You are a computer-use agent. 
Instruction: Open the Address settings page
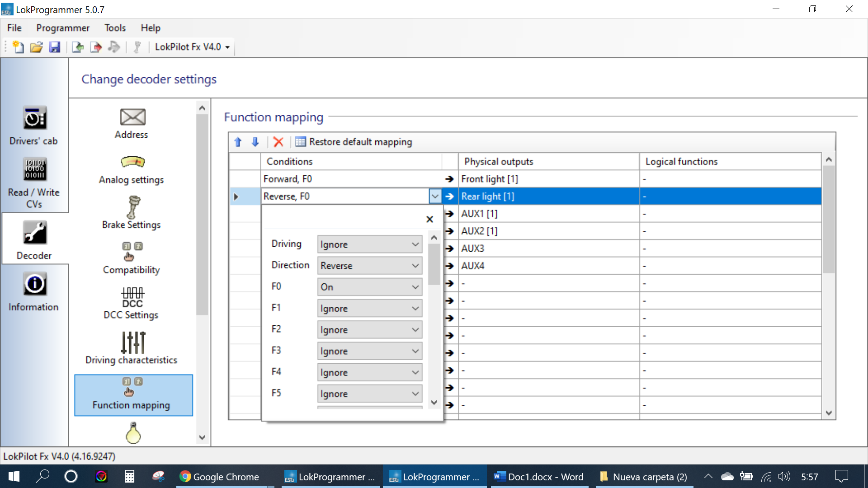pos(132,123)
